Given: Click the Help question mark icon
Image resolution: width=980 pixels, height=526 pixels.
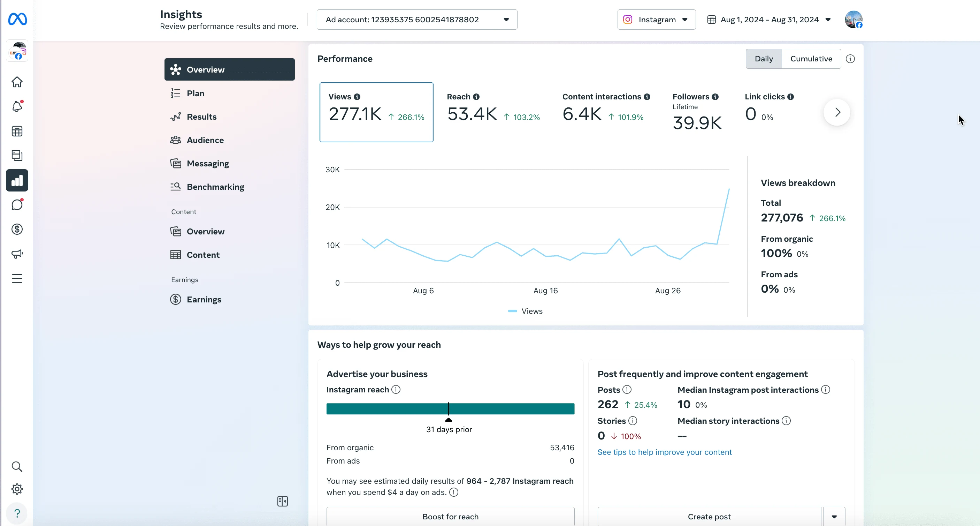Looking at the screenshot, I should (x=17, y=513).
